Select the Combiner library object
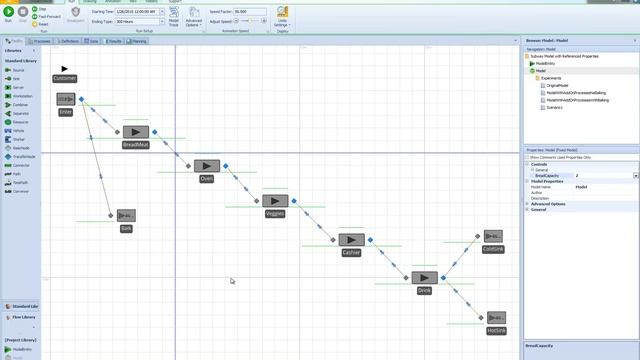This screenshot has height=360, width=640. click(16, 105)
